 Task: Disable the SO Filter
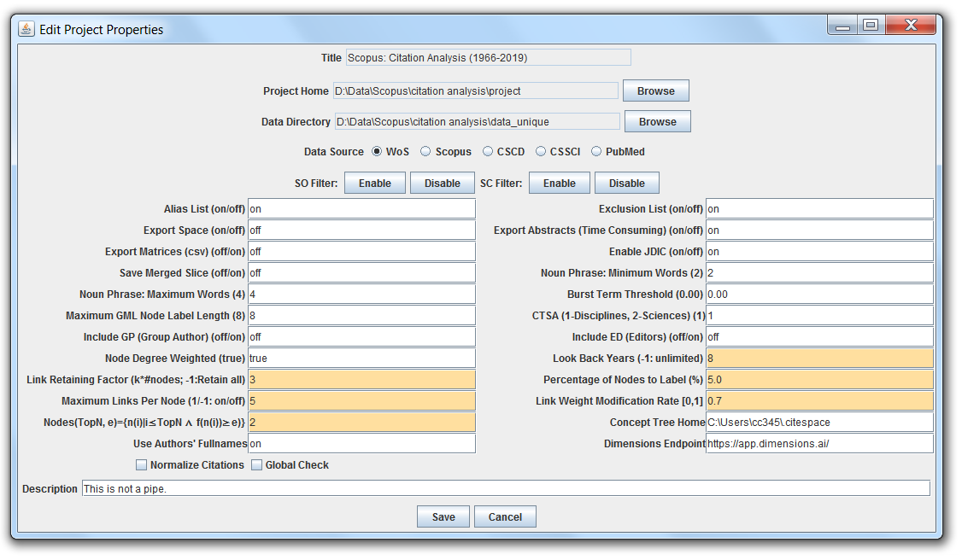(443, 183)
